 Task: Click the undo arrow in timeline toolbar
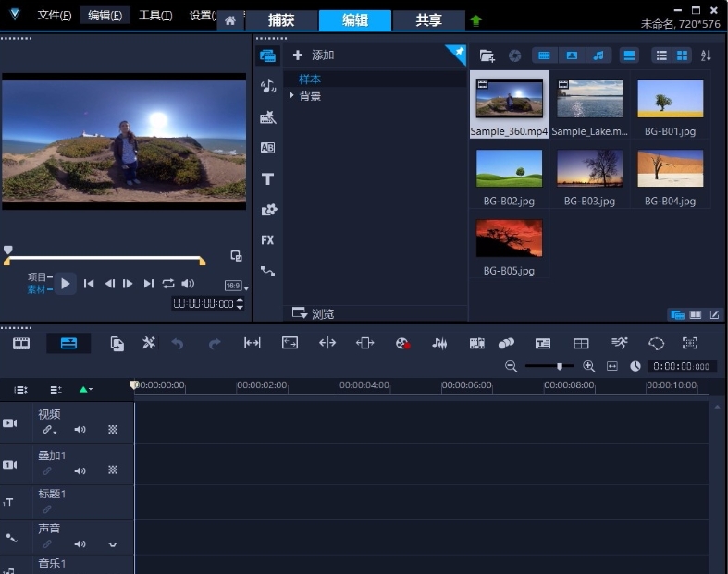[178, 343]
